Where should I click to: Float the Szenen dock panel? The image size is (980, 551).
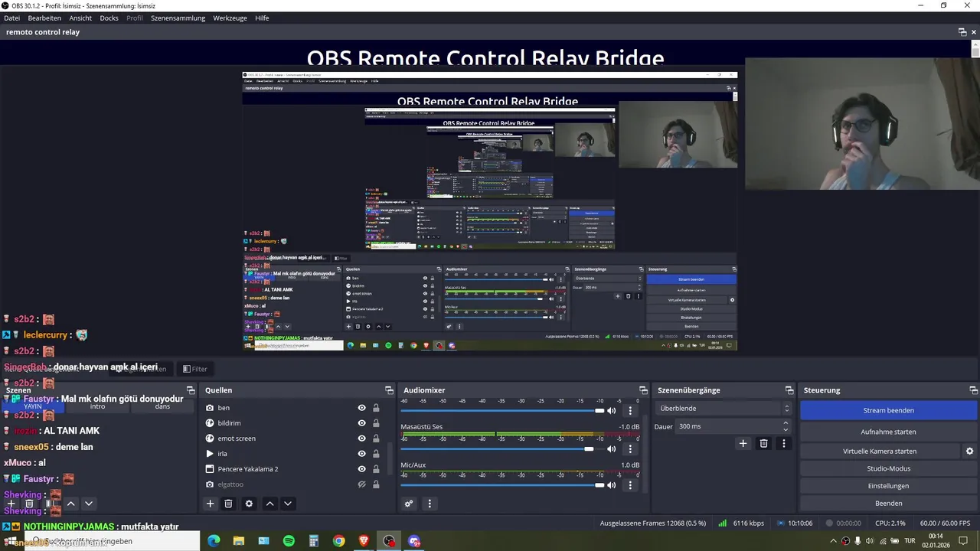190,390
